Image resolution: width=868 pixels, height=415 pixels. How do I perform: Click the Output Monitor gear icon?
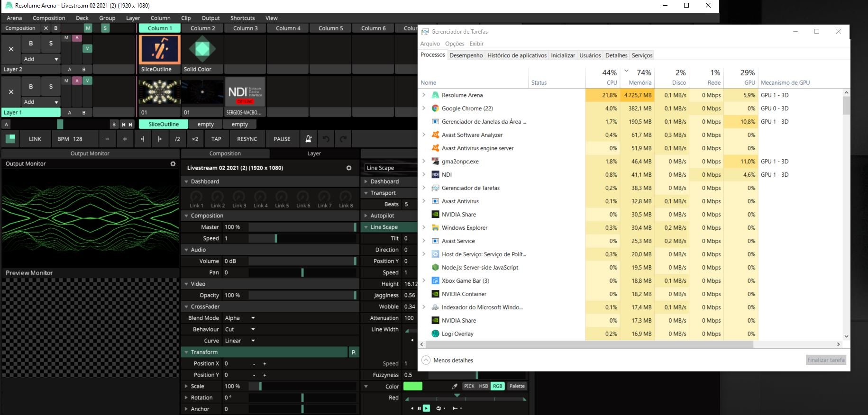[173, 163]
